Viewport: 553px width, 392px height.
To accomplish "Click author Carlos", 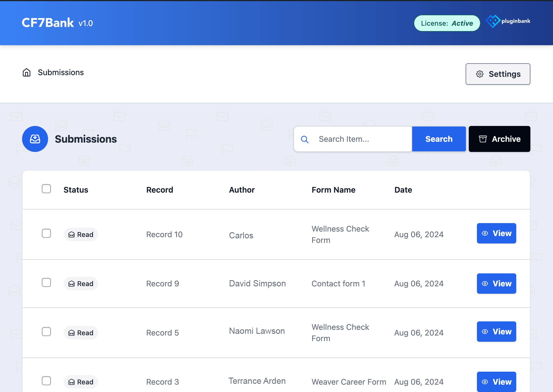I will click(241, 235).
